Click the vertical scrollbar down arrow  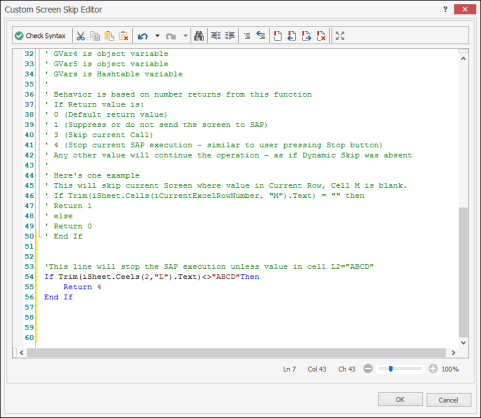click(463, 343)
